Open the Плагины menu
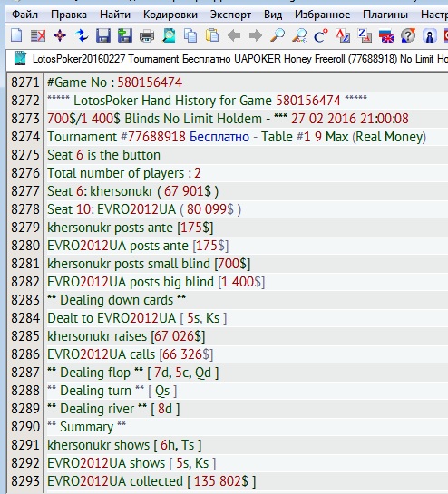 point(385,15)
